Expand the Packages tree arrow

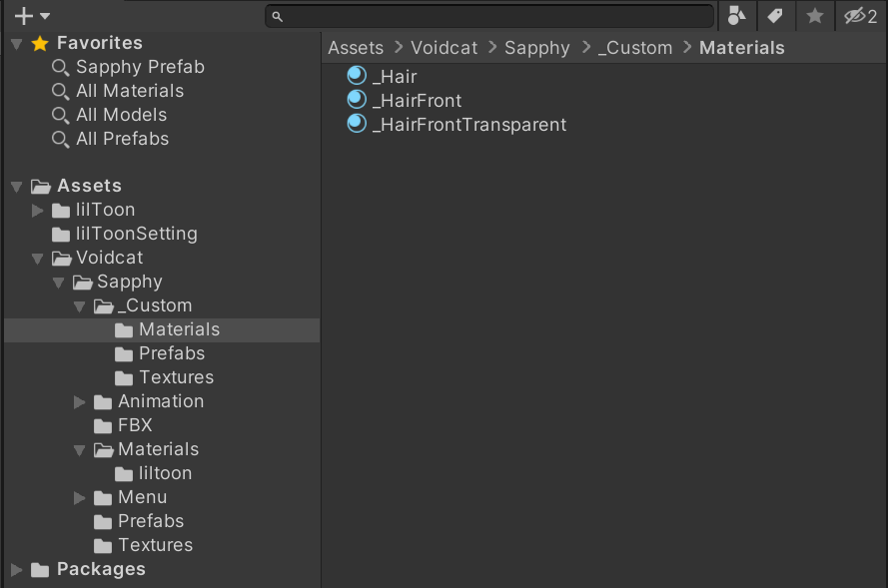17,569
